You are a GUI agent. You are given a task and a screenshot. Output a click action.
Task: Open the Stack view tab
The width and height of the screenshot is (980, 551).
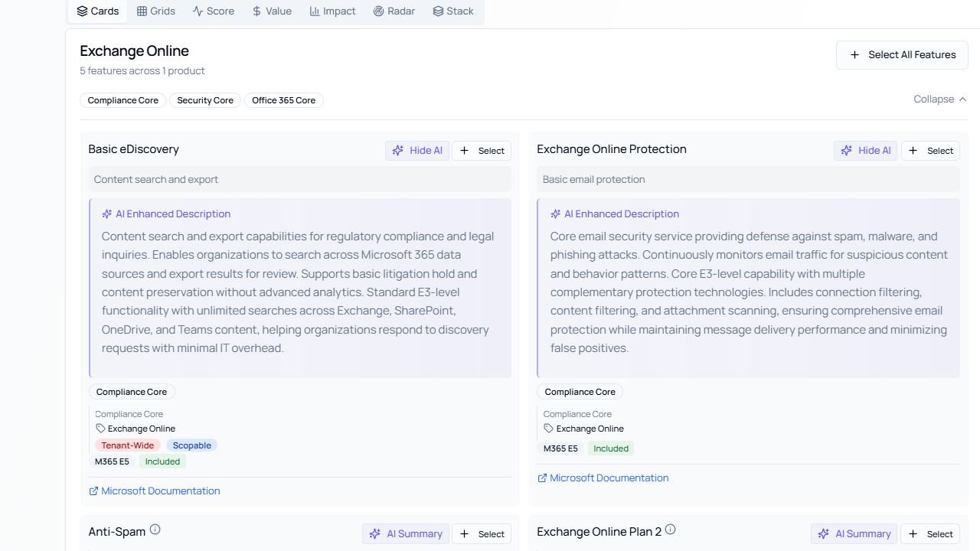coord(453,11)
